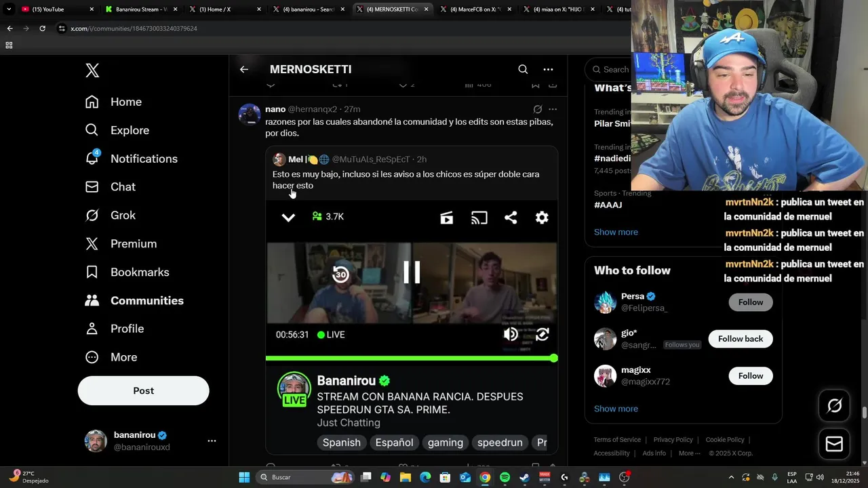Rewind stream 30 seconds
868x488 pixels.
coord(341,274)
